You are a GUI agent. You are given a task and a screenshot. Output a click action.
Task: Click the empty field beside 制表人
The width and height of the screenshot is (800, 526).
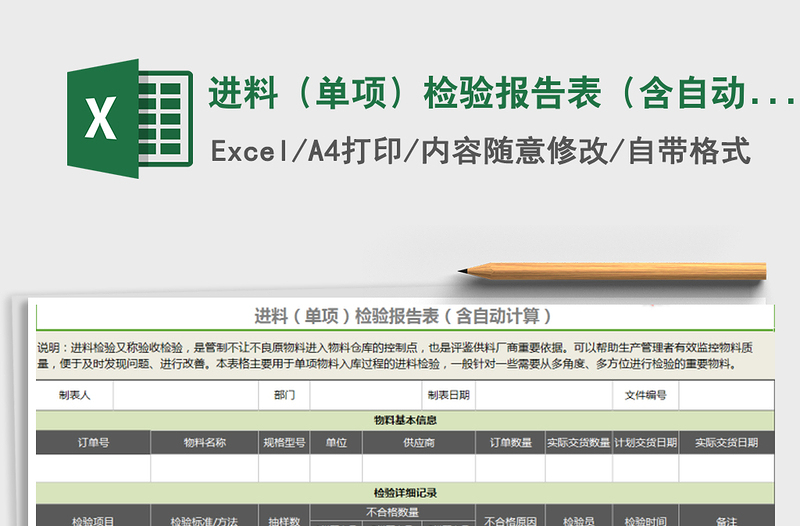(x=186, y=395)
